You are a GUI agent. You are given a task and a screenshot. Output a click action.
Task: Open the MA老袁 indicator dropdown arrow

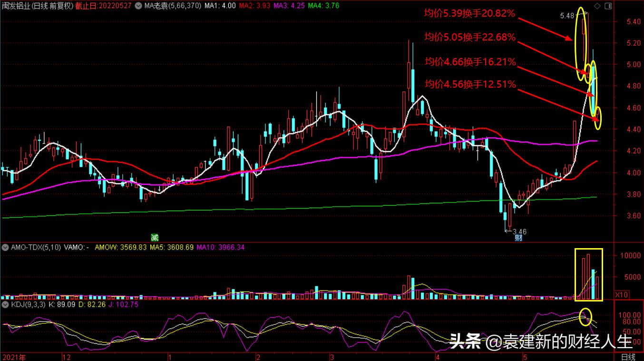[x=137, y=7]
